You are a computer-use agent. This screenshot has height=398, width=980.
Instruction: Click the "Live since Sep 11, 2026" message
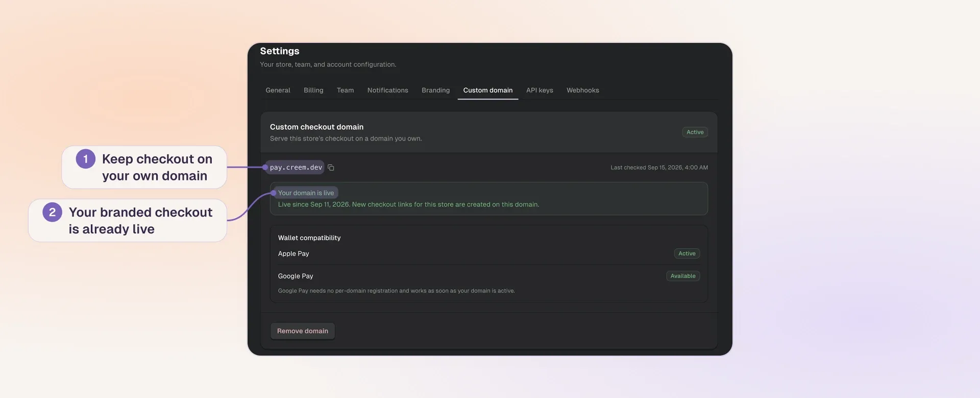[x=408, y=204]
